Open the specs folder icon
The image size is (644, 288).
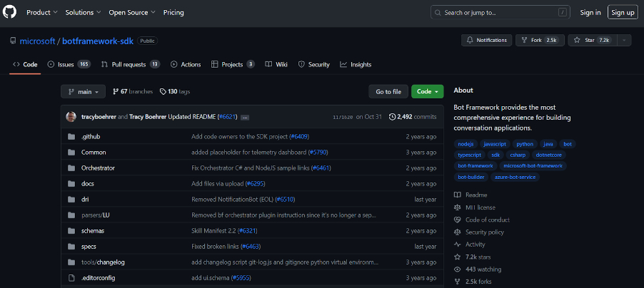[71, 247]
